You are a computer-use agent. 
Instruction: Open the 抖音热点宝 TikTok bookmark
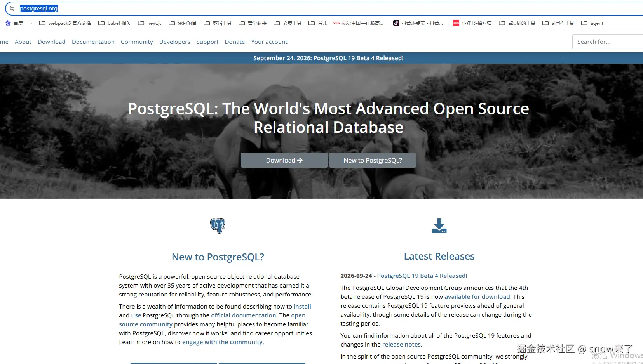[418, 23]
